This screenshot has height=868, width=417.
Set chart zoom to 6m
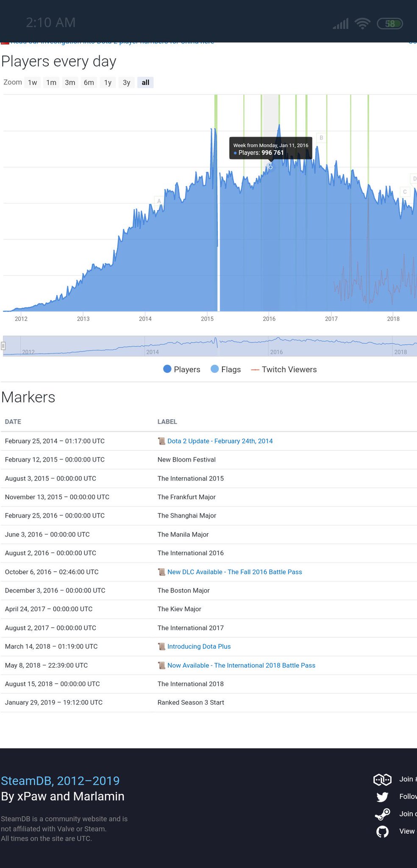89,82
